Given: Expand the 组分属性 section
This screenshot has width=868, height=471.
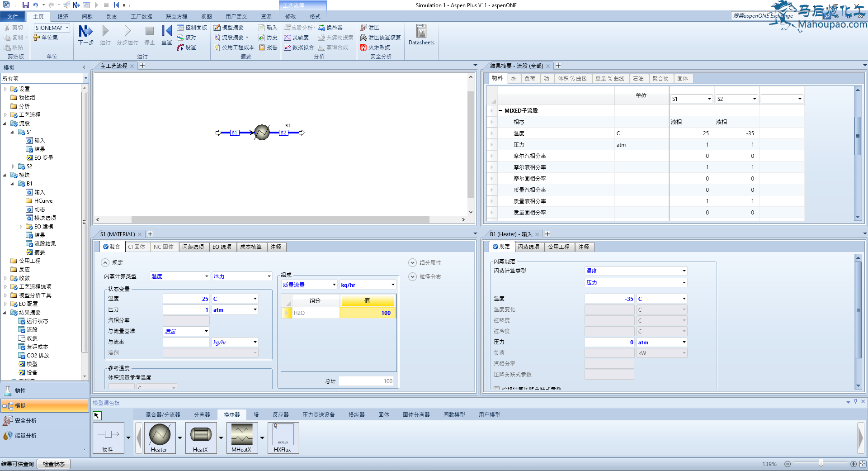Looking at the screenshot, I should (412, 263).
